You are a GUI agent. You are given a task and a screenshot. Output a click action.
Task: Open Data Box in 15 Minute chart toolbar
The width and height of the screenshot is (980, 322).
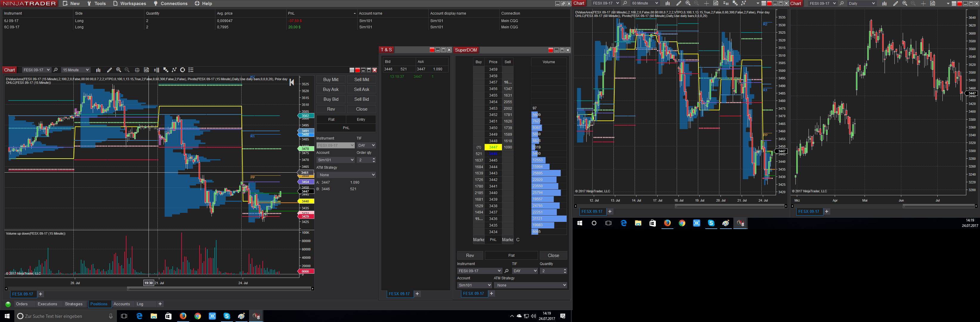[x=146, y=70]
